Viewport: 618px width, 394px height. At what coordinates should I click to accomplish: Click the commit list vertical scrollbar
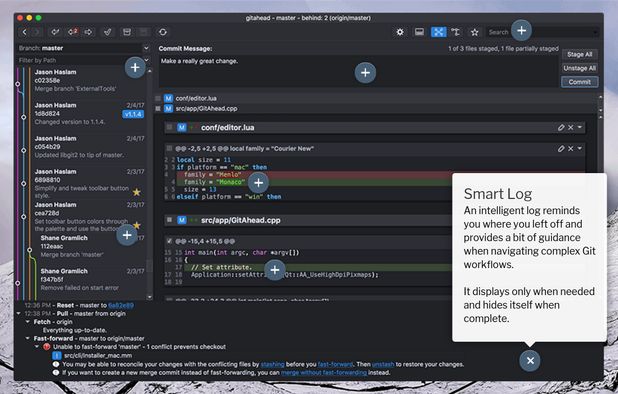tap(149, 183)
